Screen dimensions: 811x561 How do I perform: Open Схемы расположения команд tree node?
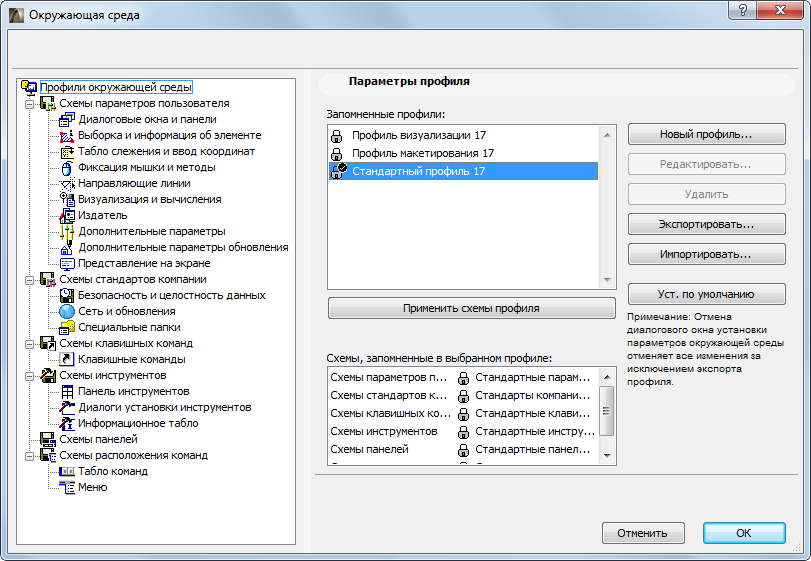point(133,456)
